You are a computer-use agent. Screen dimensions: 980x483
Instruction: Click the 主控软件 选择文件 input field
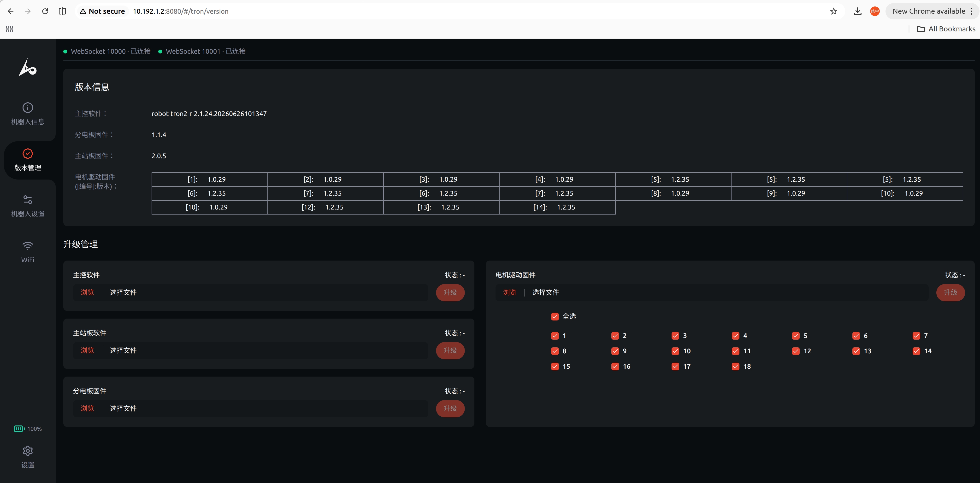point(251,292)
